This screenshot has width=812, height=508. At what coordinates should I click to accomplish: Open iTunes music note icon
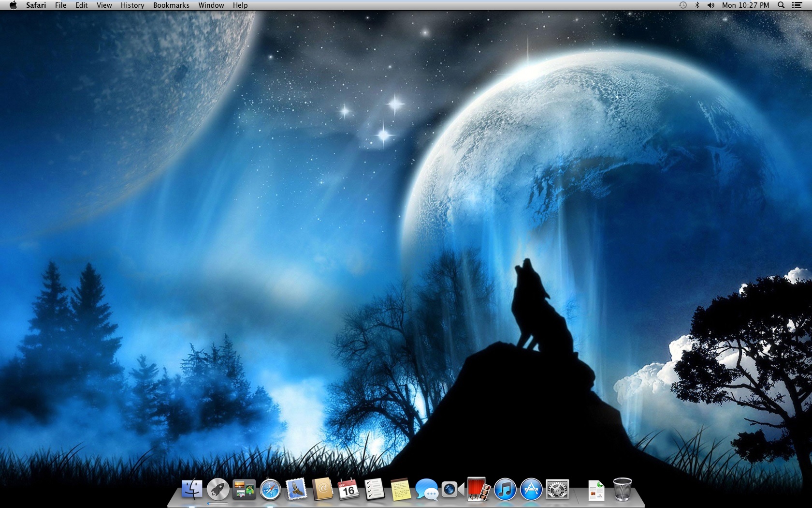[505, 490]
